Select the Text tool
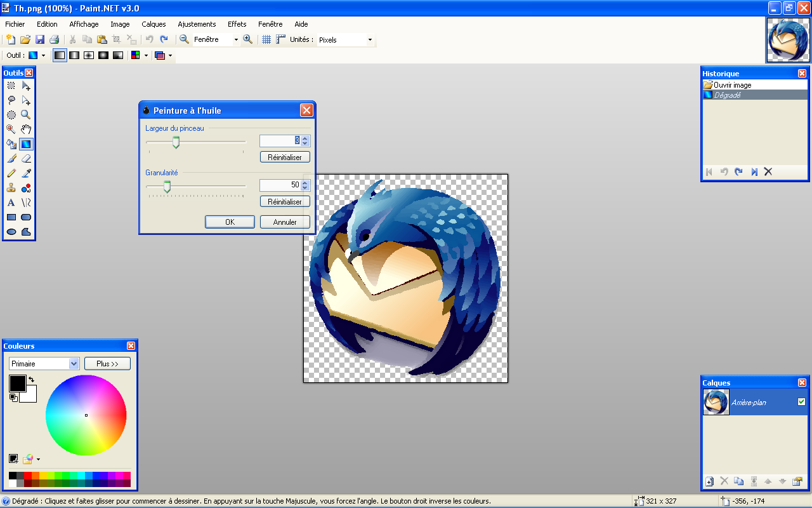 [11, 203]
